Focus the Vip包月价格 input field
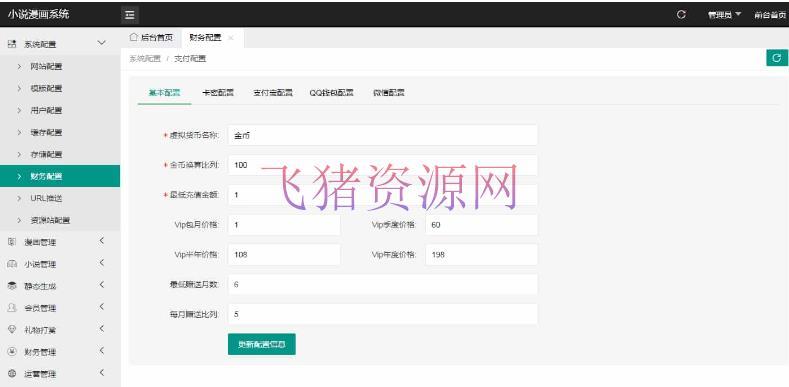The width and height of the screenshot is (789, 387). pyautogui.click(x=284, y=225)
